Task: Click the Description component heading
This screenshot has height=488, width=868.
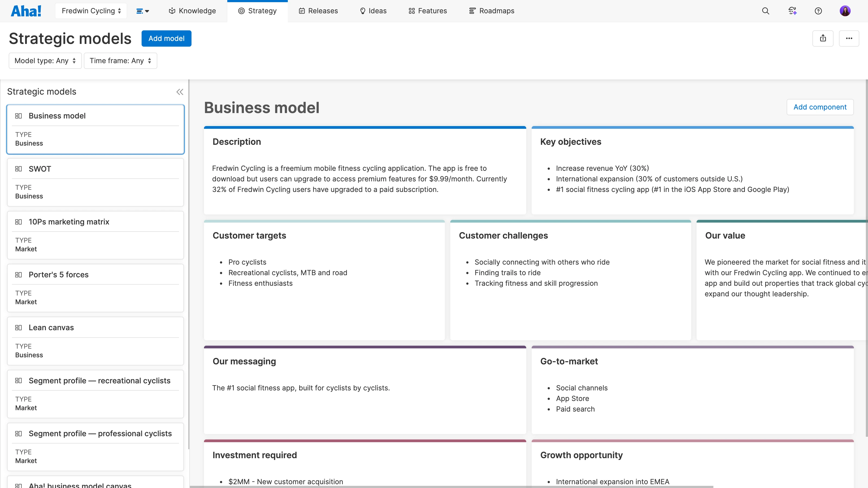Action: click(x=237, y=142)
